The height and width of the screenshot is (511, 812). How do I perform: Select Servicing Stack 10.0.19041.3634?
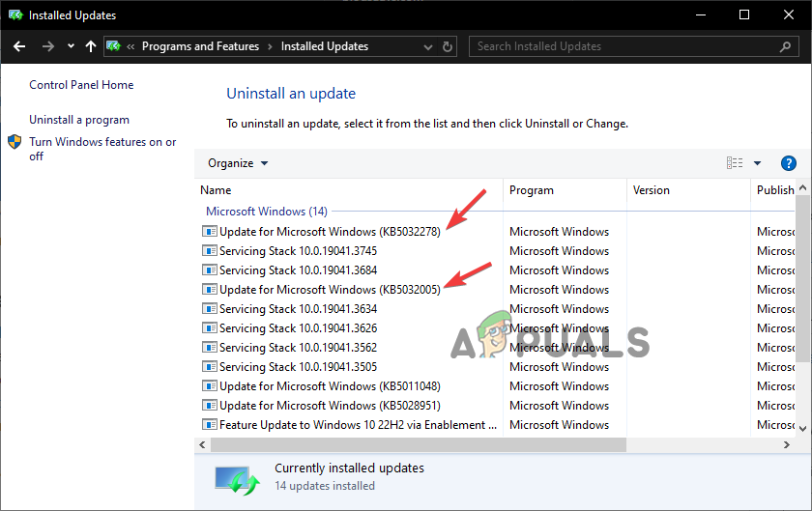click(299, 309)
